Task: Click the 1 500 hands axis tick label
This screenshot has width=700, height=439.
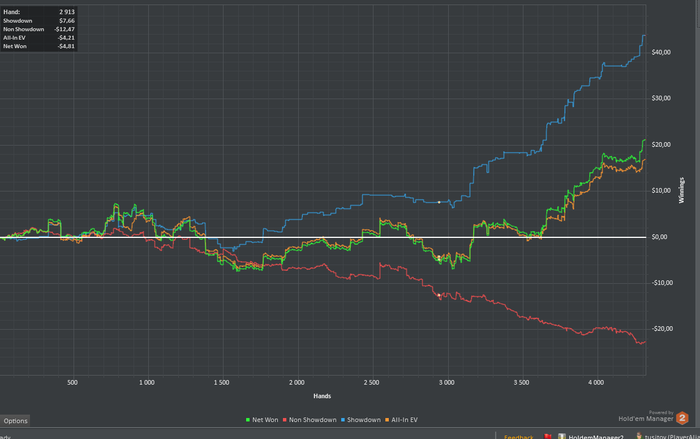Action: tap(221, 383)
